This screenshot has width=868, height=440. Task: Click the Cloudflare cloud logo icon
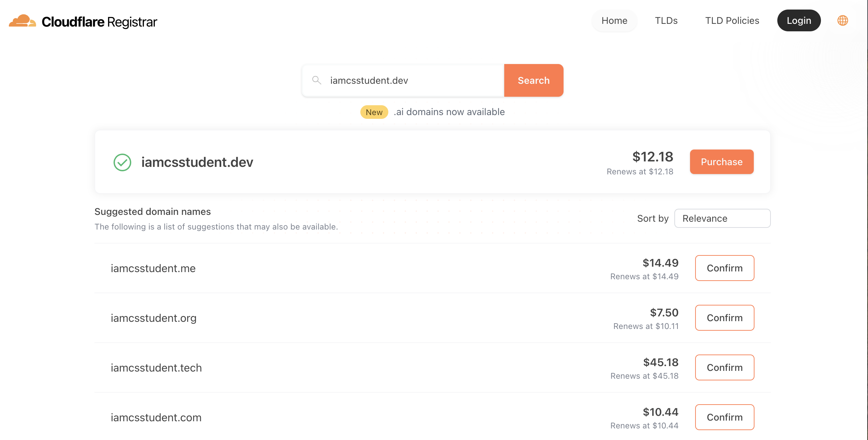[22, 21]
